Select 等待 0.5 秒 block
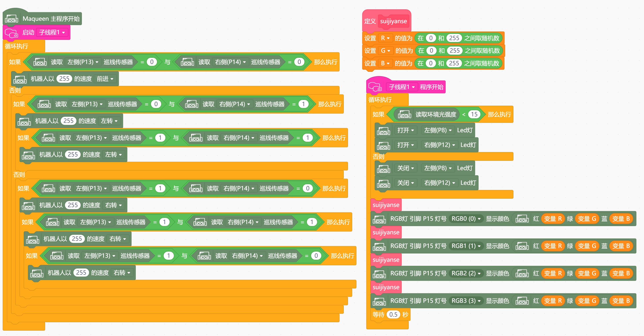 pos(390,315)
